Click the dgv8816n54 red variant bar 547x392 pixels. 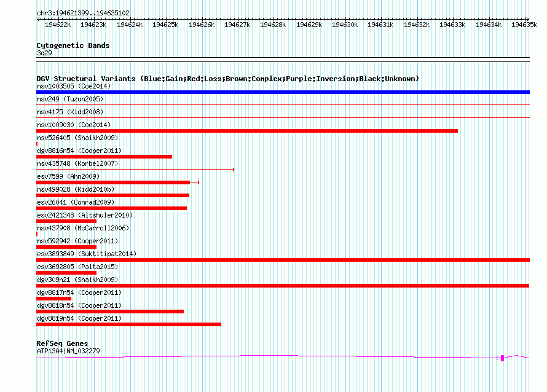(x=104, y=157)
